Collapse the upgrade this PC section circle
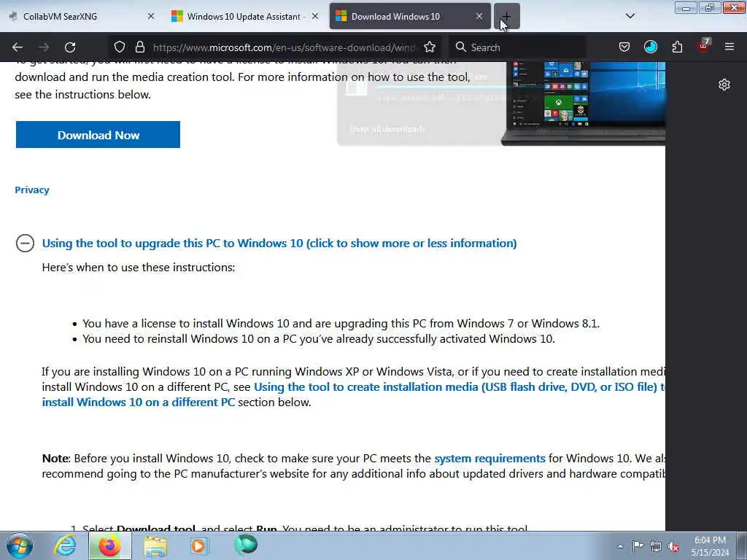 coord(25,243)
